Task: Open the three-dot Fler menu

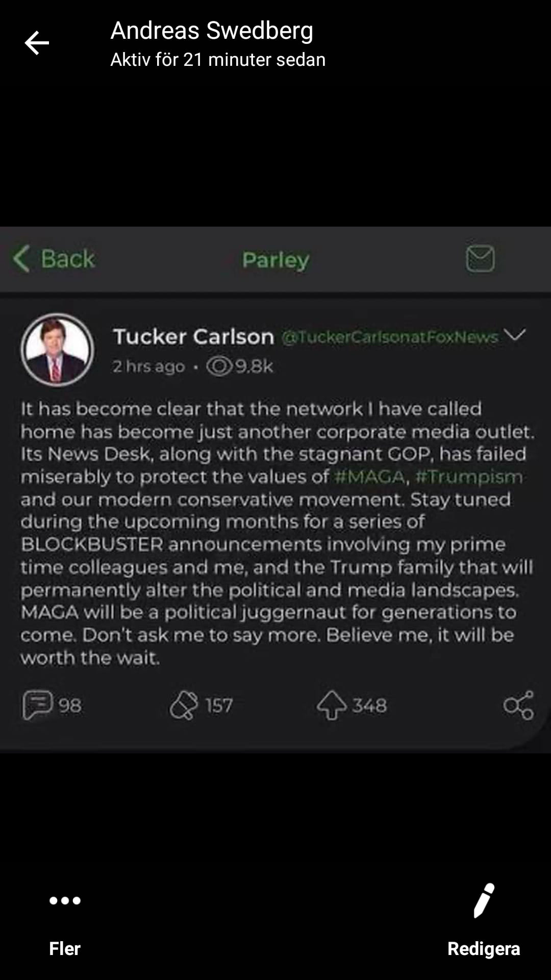Action: pyautogui.click(x=65, y=900)
